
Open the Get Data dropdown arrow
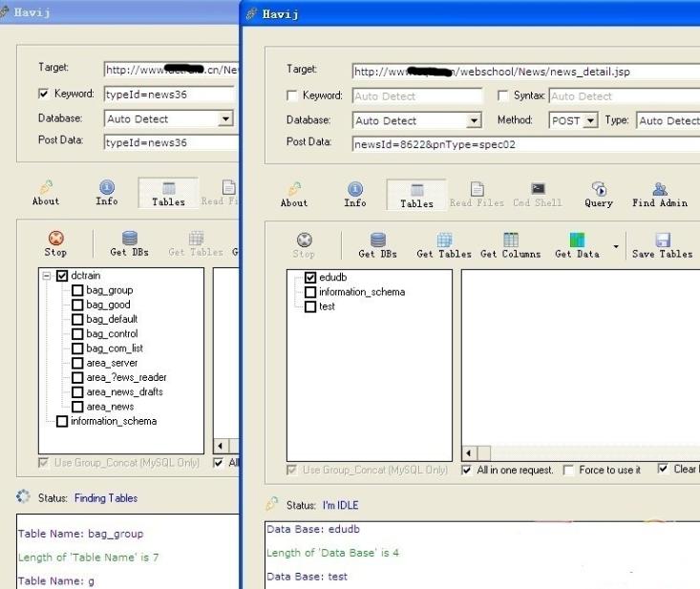616,246
